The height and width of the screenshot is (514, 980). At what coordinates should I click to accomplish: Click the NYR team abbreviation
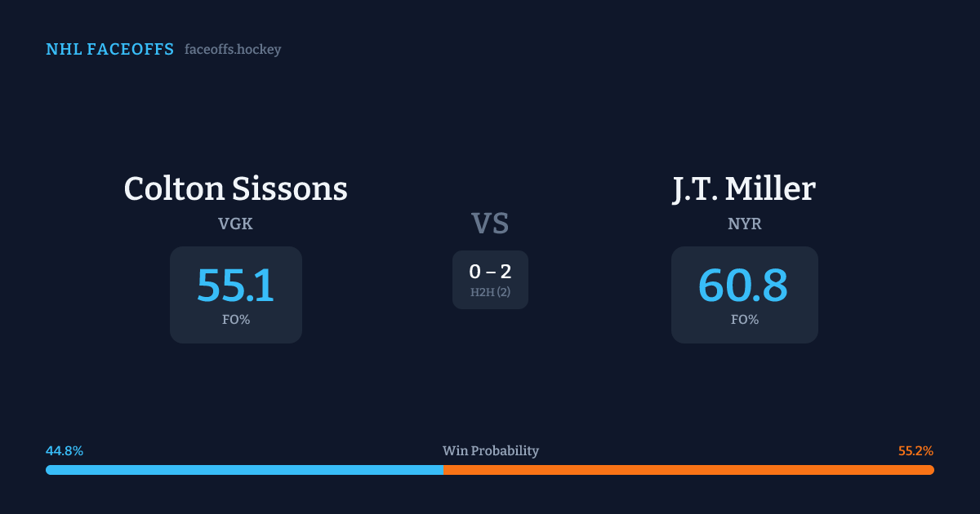(x=744, y=224)
